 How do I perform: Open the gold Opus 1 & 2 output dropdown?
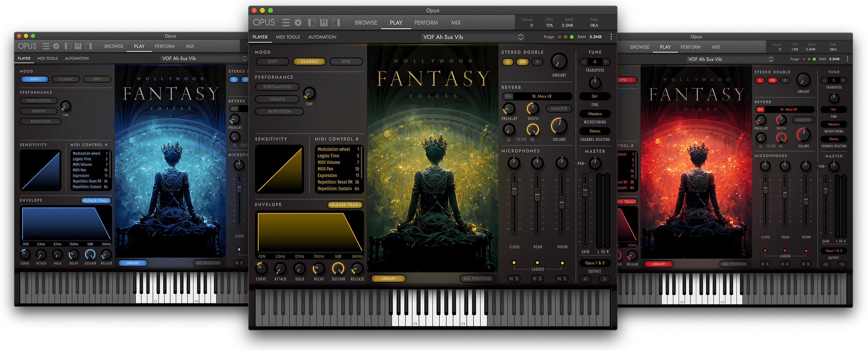(x=594, y=263)
